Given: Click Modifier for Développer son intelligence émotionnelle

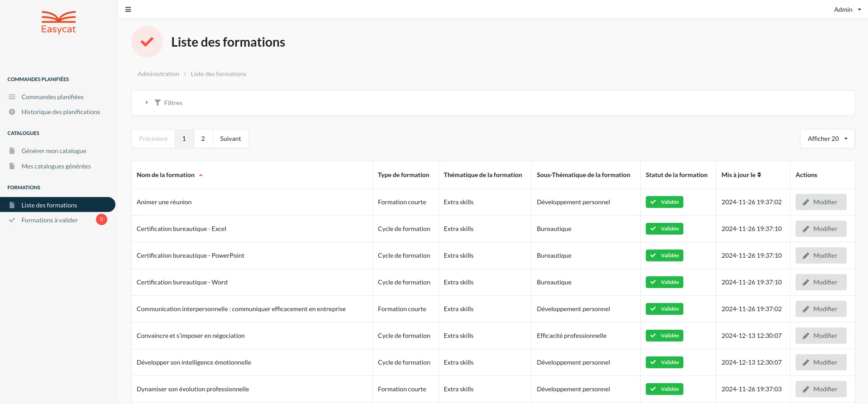Looking at the screenshot, I should [x=821, y=362].
